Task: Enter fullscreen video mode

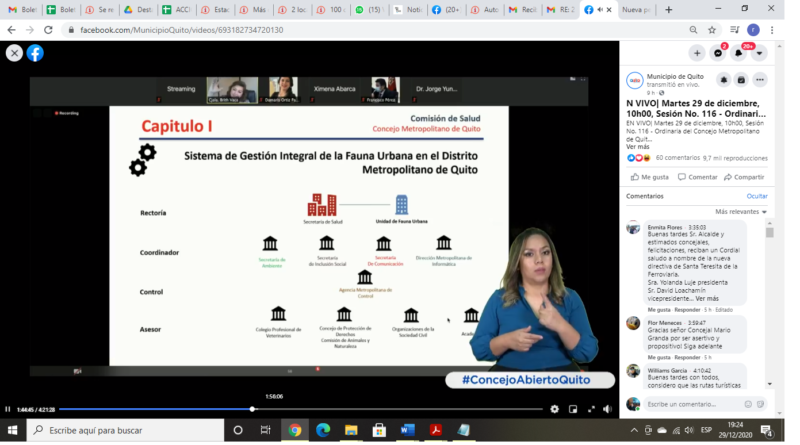Action: coord(590,409)
